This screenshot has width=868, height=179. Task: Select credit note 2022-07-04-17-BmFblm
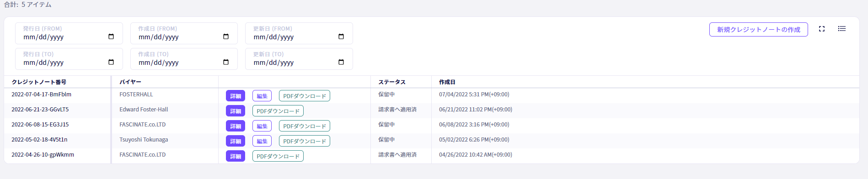pyautogui.click(x=41, y=95)
